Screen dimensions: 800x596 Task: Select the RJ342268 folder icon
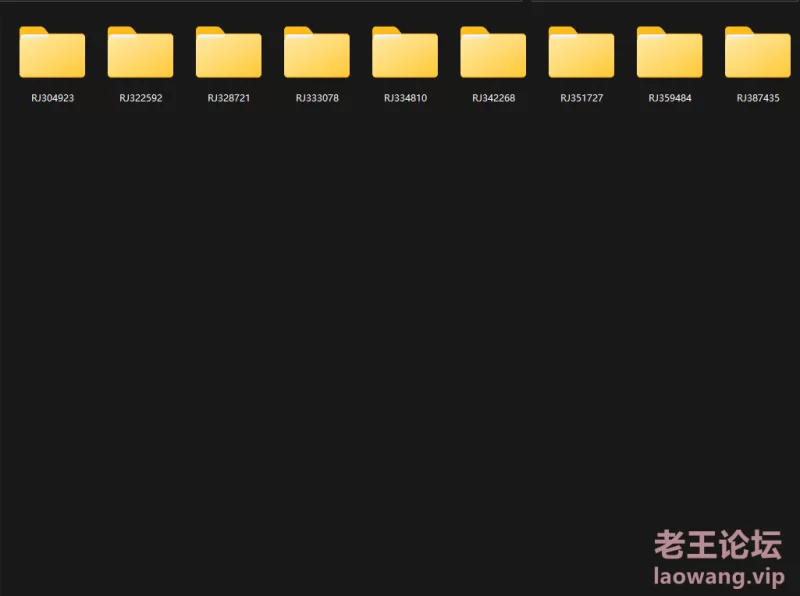pos(493,52)
